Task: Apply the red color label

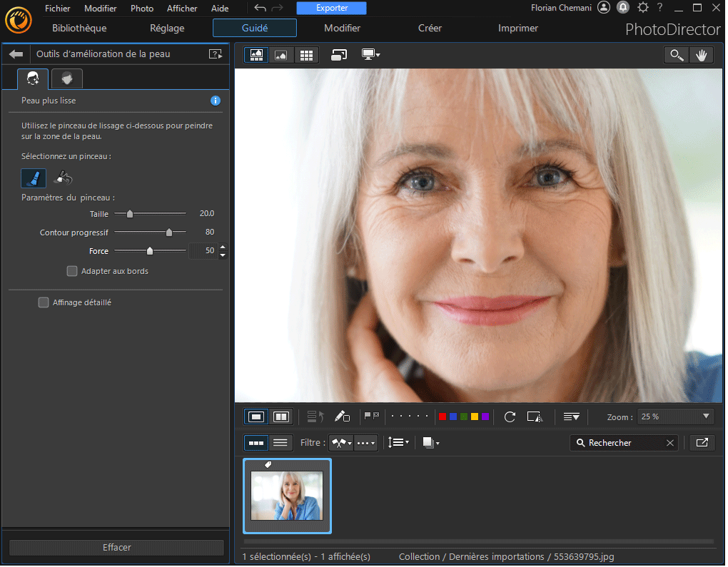Action: click(442, 416)
